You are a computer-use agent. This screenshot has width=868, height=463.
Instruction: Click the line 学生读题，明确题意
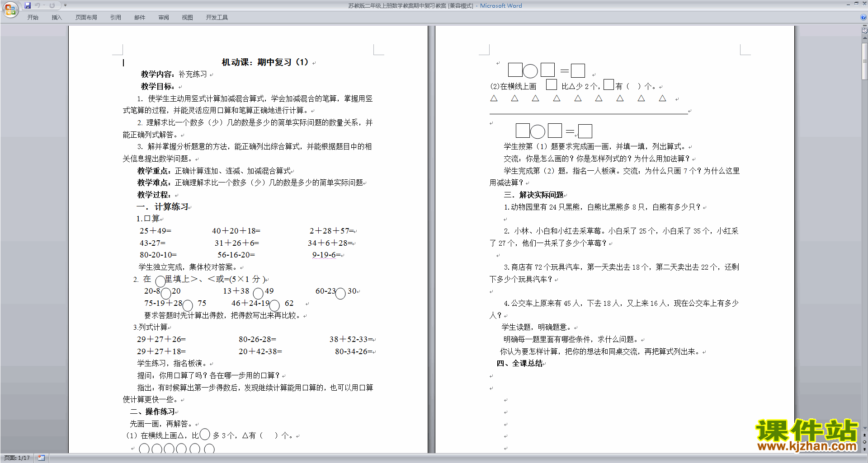pos(537,327)
